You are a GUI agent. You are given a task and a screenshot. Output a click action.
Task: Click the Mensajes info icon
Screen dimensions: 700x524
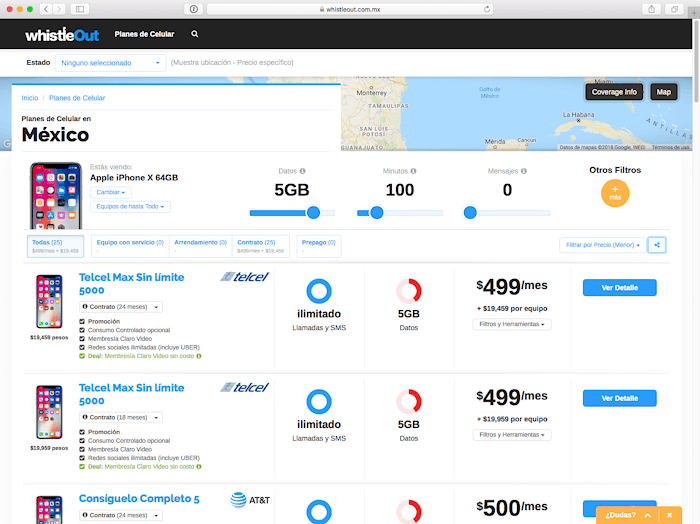[524, 171]
